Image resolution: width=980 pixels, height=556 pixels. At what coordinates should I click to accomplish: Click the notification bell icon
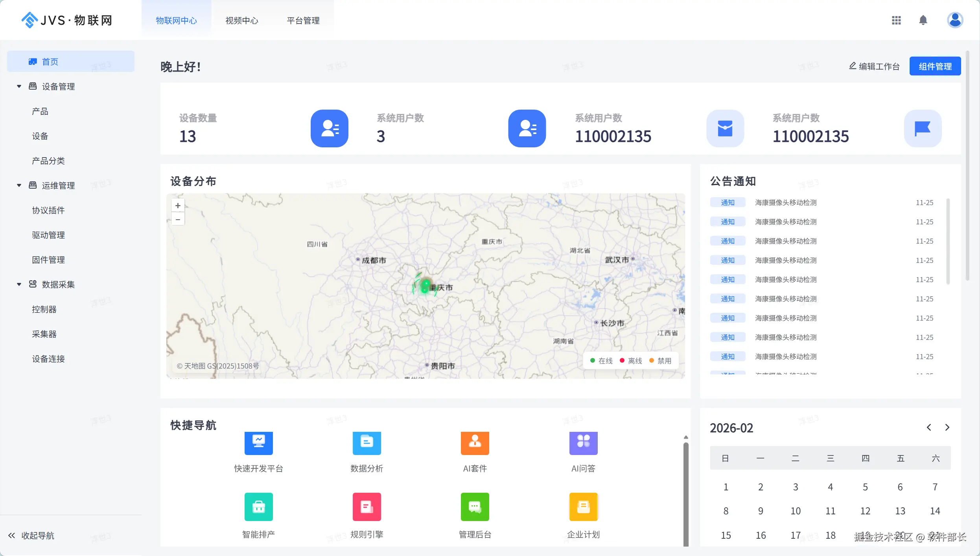tap(923, 20)
